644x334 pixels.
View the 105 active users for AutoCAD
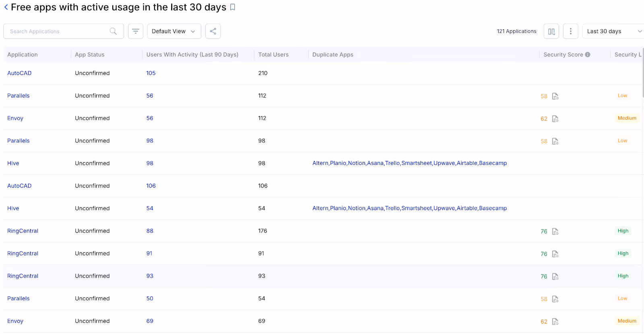point(151,73)
